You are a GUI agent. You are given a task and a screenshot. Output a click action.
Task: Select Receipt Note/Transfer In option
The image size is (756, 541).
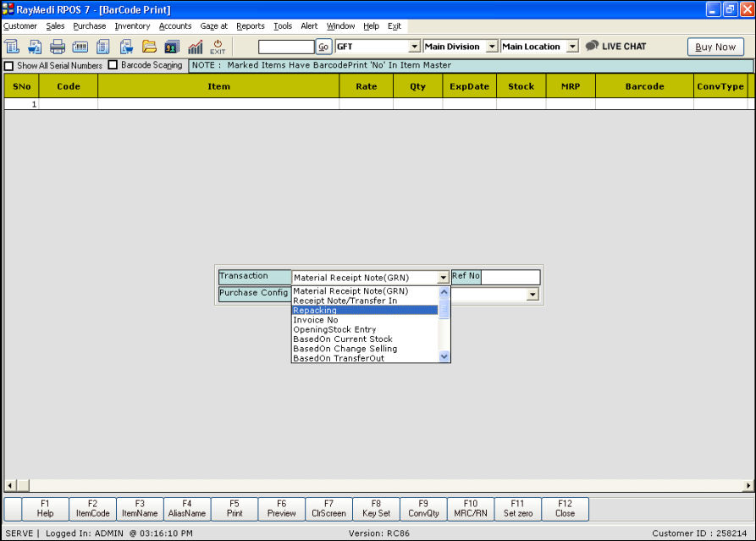click(x=365, y=301)
